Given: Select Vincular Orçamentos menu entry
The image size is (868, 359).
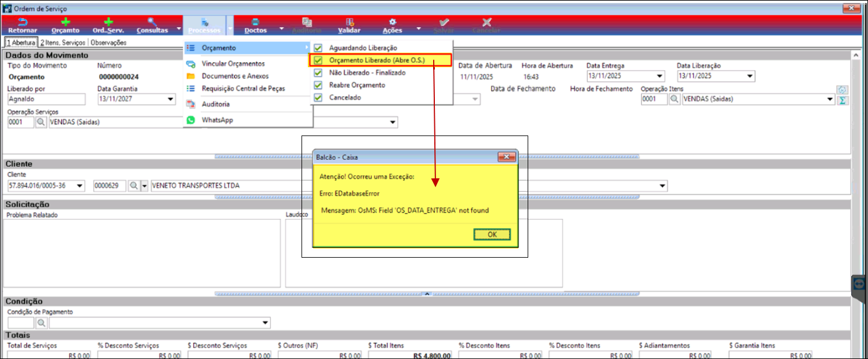Looking at the screenshot, I should [233, 64].
